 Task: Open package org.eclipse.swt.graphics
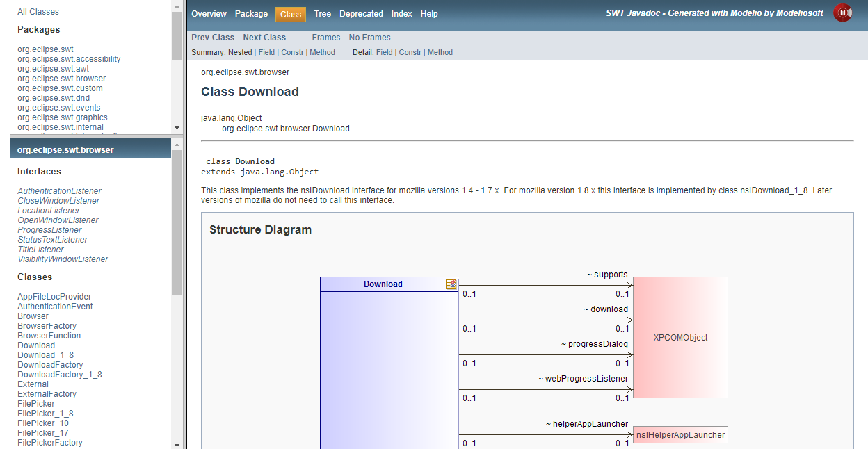63,117
